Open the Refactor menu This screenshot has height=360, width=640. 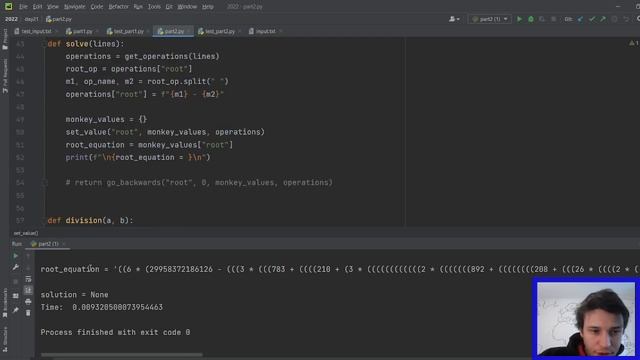[118, 7]
